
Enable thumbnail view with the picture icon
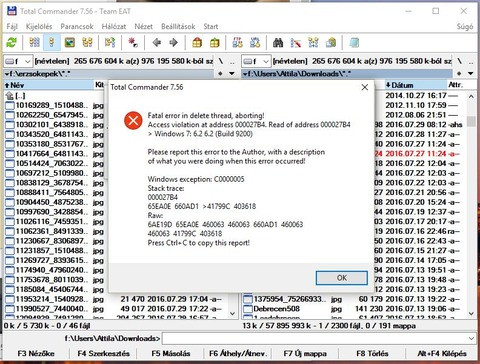70,43
